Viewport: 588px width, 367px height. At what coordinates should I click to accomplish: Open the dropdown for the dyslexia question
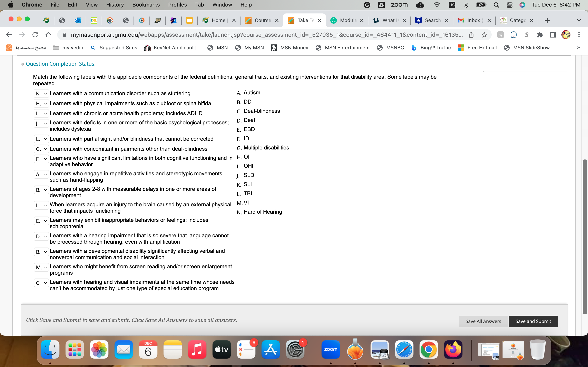[42, 123]
